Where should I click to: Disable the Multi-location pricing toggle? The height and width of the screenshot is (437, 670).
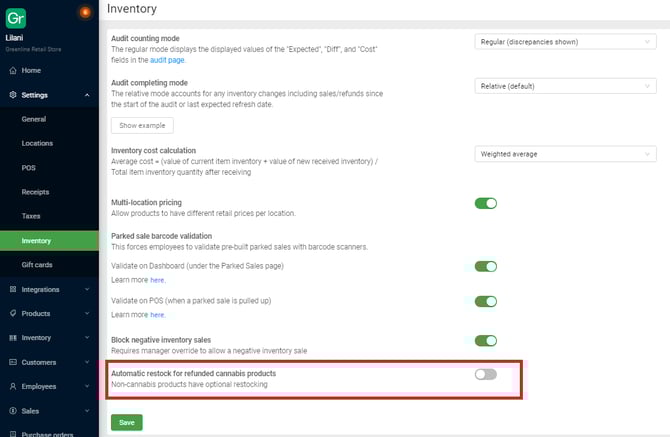coord(485,203)
